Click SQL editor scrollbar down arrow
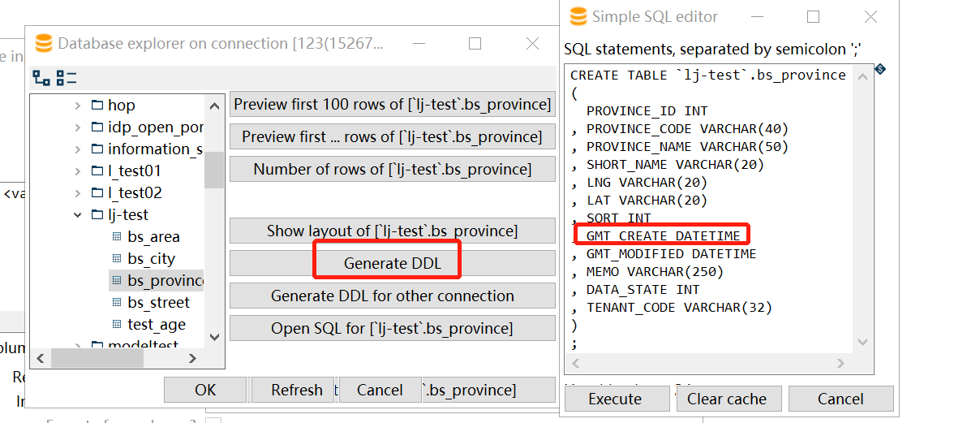980x423 pixels. tap(862, 342)
